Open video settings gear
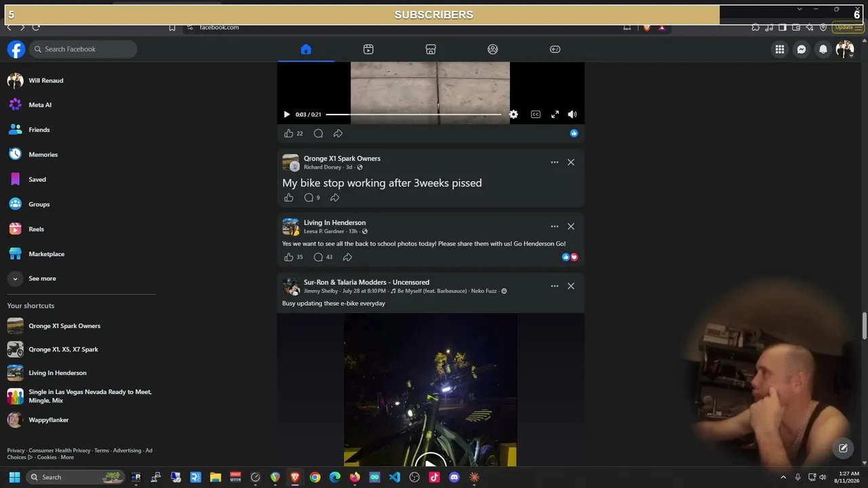This screenshot has height=488, width=868. point(513,115)
